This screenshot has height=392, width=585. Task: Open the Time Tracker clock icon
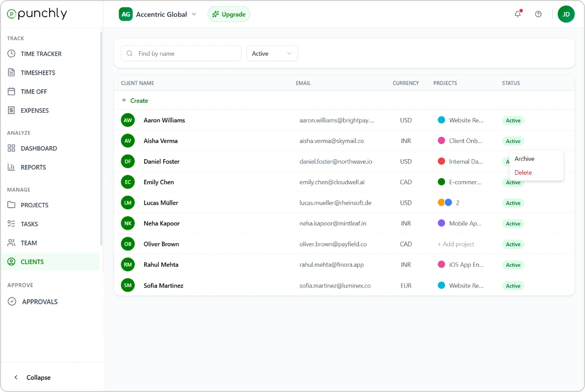tap(11, 54)
